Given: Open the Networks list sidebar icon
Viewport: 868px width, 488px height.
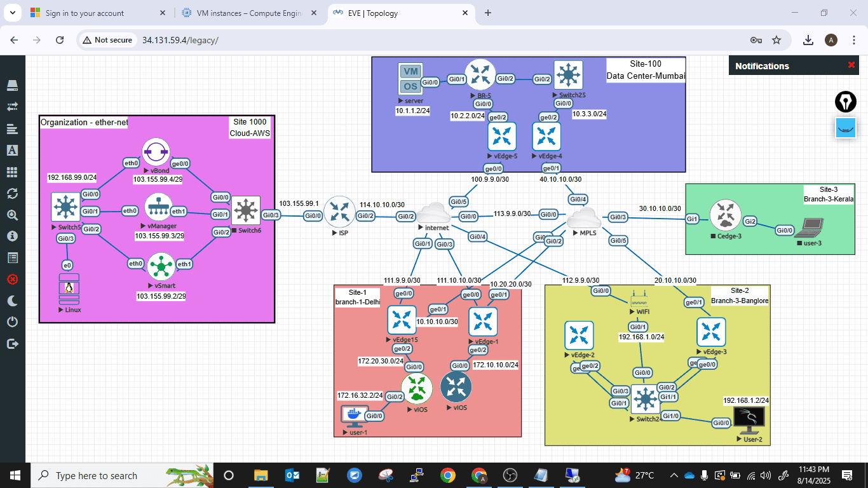Looking at the screenshot, I should 12,107.
